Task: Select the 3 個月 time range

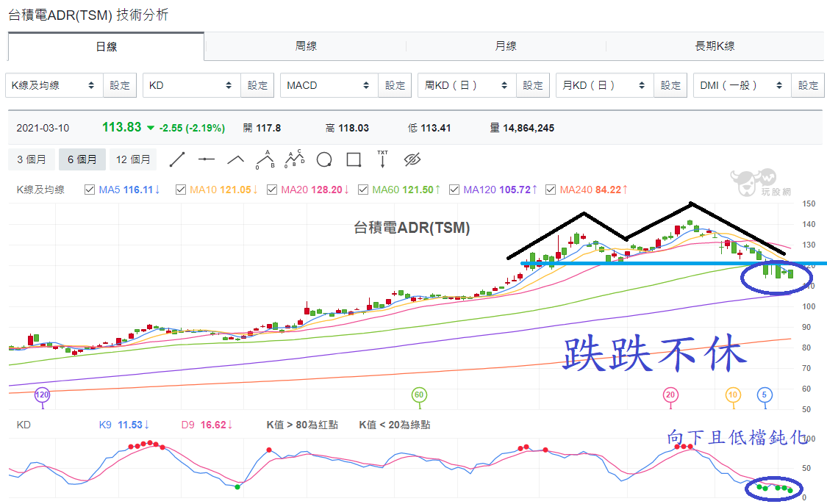Action: tap(32, 159)
